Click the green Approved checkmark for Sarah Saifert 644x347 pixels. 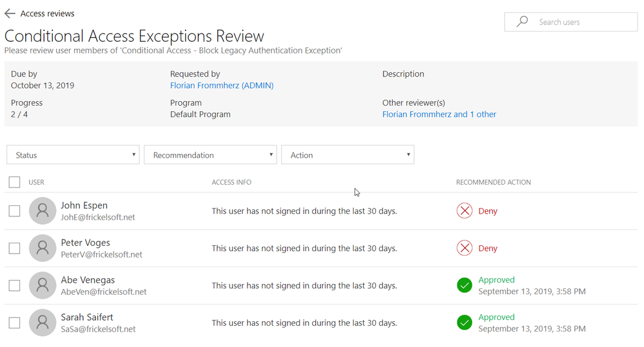[x=464, y=323]
